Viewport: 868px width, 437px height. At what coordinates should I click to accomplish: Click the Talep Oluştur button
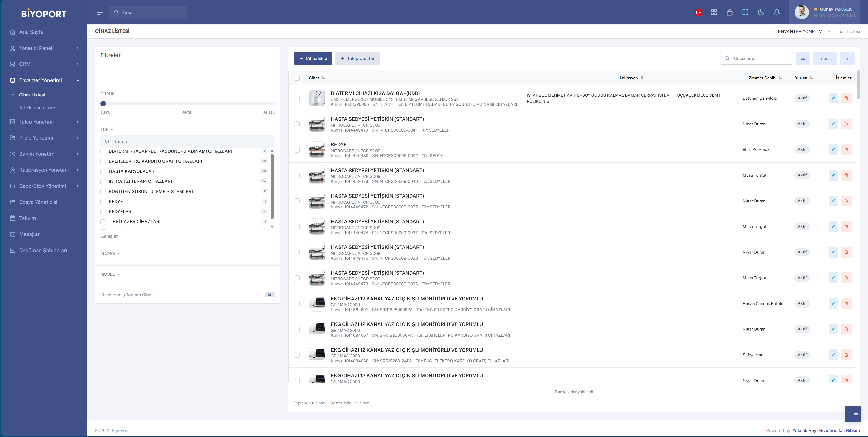tap(357, 58)
